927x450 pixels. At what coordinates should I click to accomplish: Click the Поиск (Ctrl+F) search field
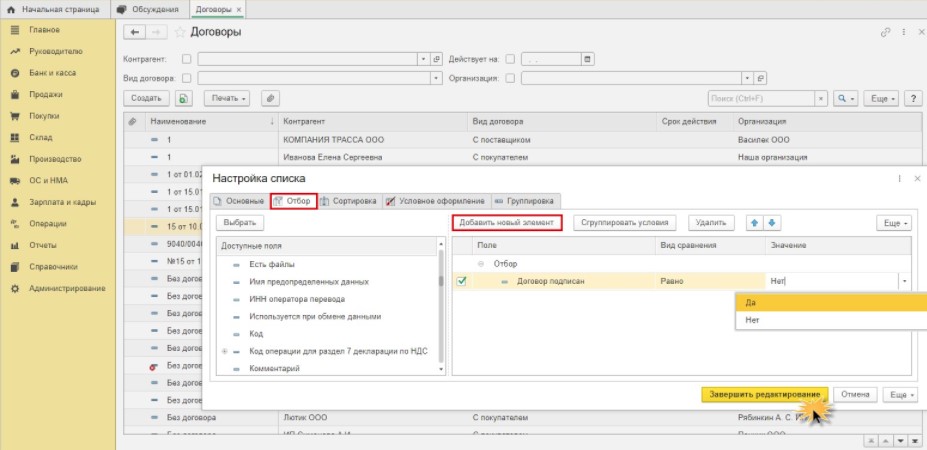[765, 99]
